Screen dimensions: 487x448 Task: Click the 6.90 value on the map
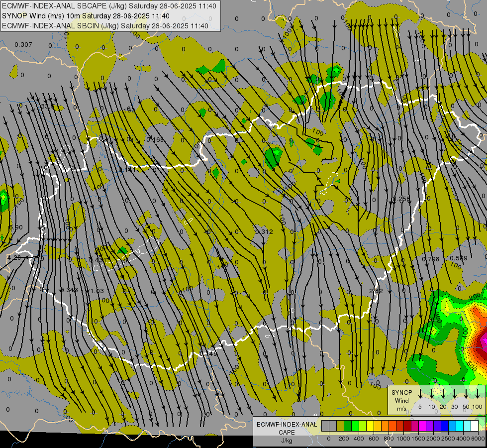point(16,227)
